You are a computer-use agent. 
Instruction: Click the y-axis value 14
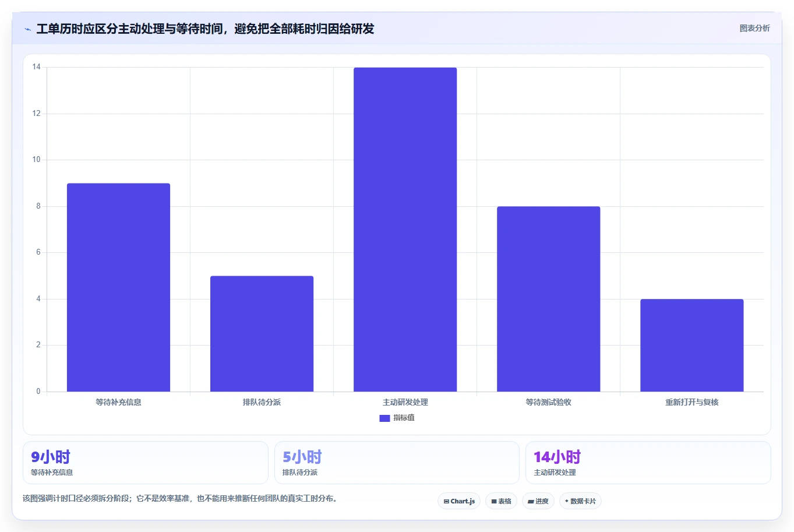37,67
